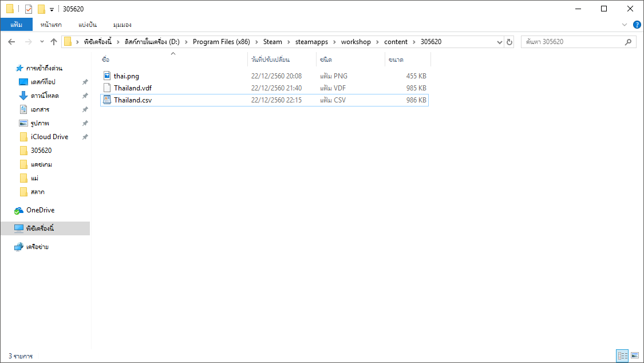Image resolution: width=644 pixels, height=363 pixels.
Task: Click This PC (พีซีเครื่องนี้) breadcrumb
Action: [98, 42]
